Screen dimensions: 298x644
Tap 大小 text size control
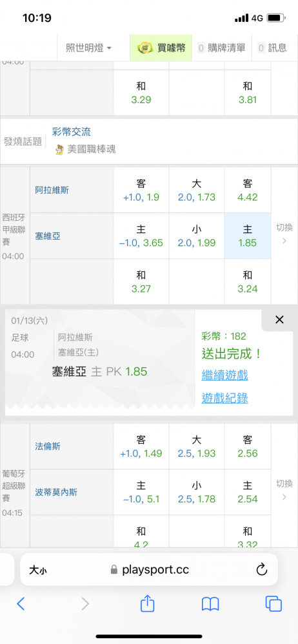point(40,570)
